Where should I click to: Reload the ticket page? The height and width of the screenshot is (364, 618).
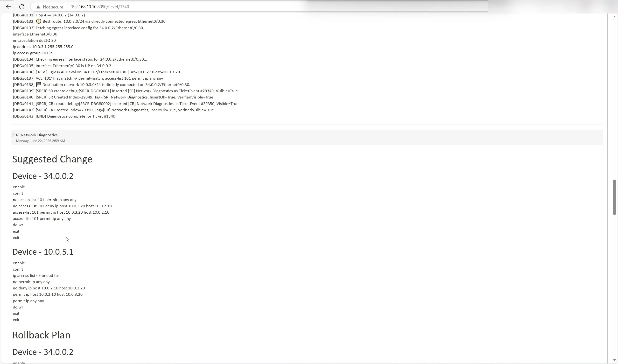21,7
